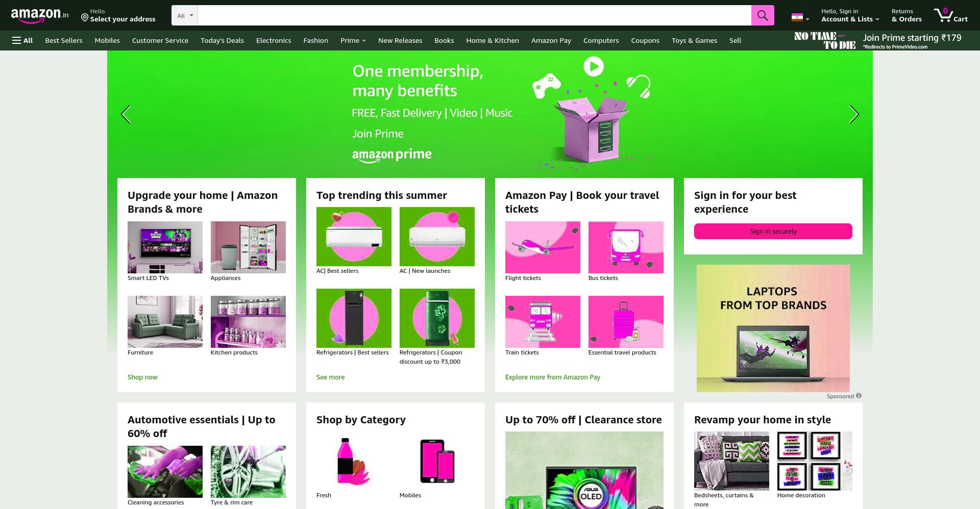
Task: Open the All search category dropdown
Action: pyautogui.click(x=185, y=15)
